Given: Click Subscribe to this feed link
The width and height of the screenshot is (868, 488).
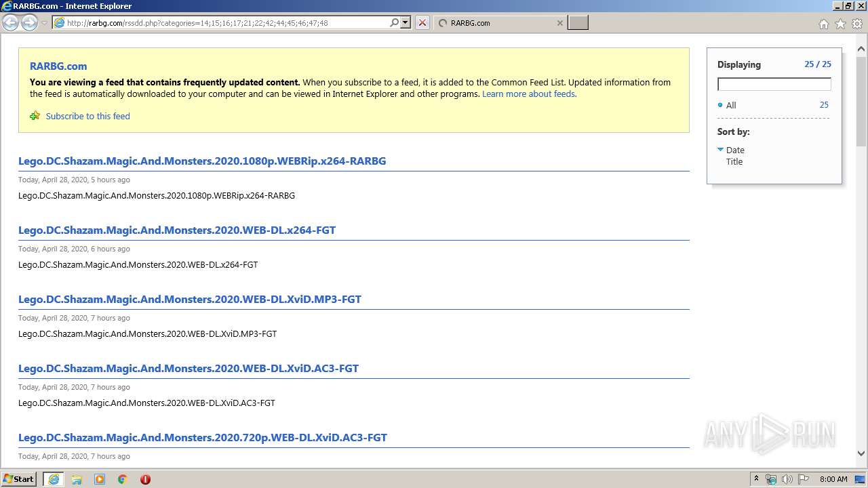Looking at the screenshot, I should click(88, 116).
